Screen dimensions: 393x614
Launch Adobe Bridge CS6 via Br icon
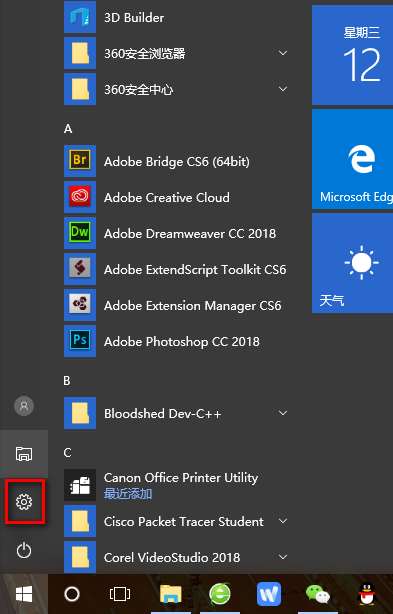pyautogui.click(x=80, y=161)
